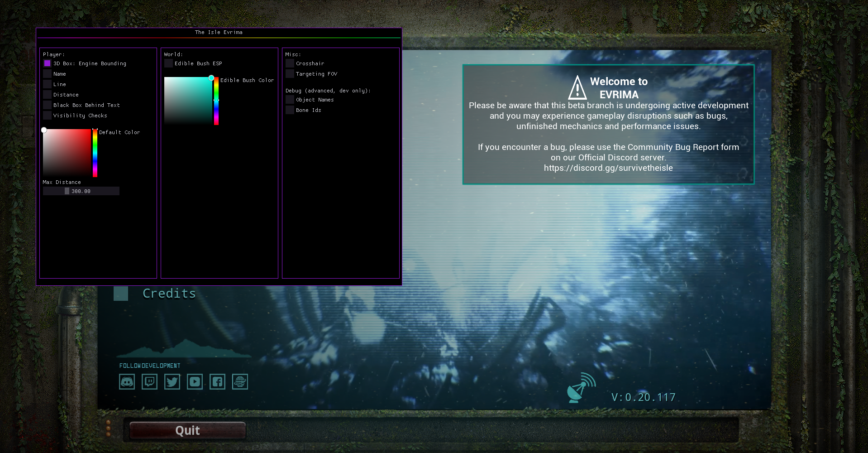
Task: Enable the Distance checkbox
Action: coord(47,95)
